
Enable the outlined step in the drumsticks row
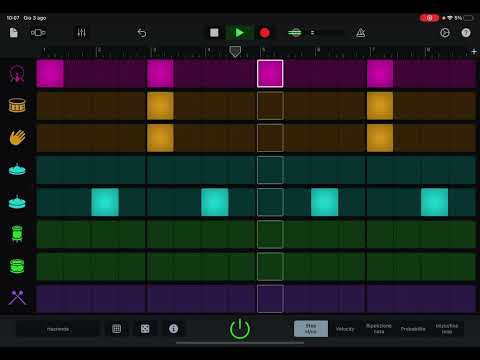pyautogui.click(x=270, y=299)
